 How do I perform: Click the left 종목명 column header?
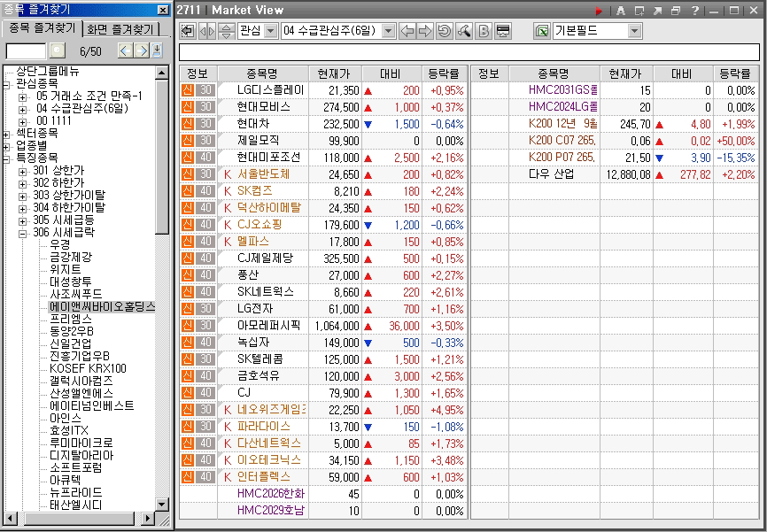point(263,73)
